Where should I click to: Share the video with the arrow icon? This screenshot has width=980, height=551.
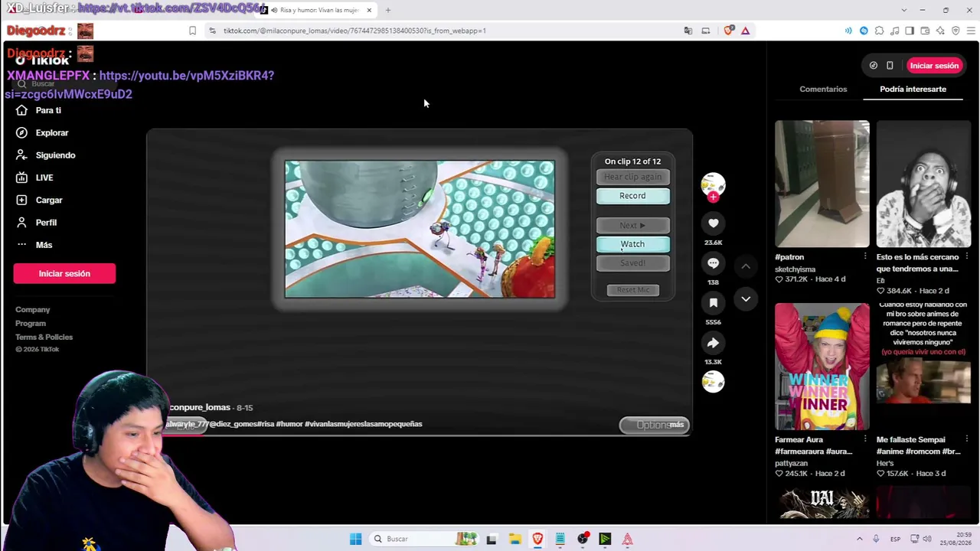713,343
